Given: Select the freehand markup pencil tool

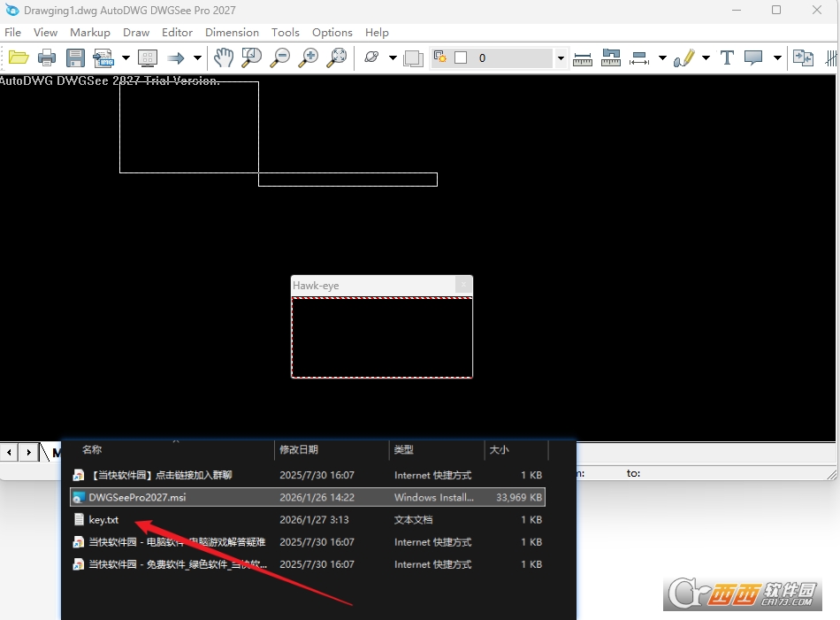Looking at the screenshot, I should click(684, 57).
